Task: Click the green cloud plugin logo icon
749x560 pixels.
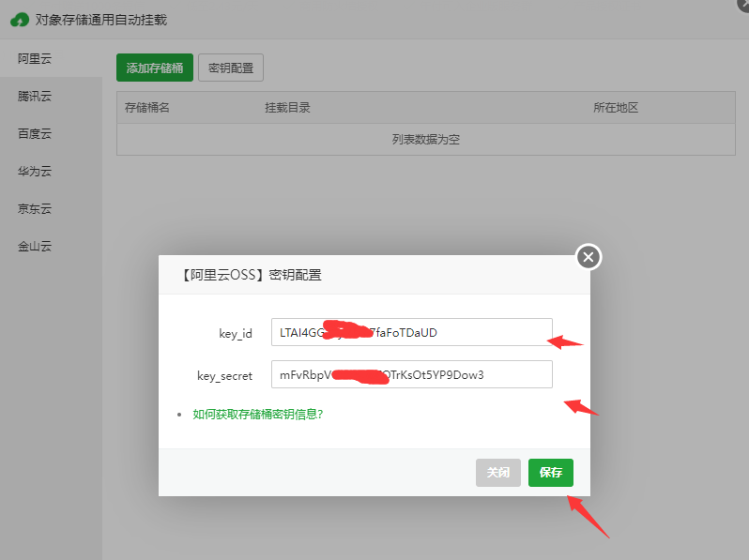Action: 20,20
